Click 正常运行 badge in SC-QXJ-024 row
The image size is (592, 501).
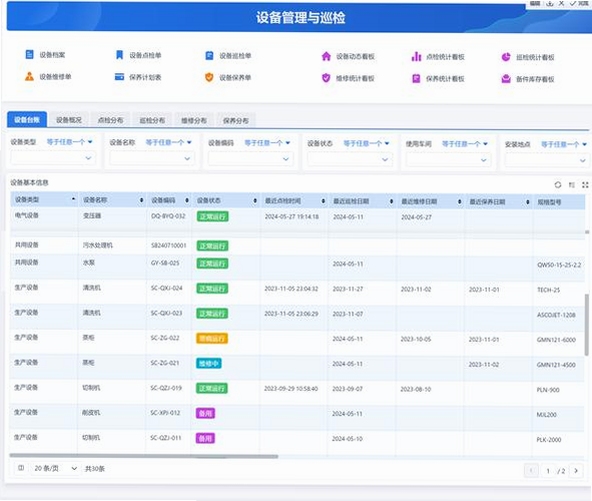click(x=212, y=289)
